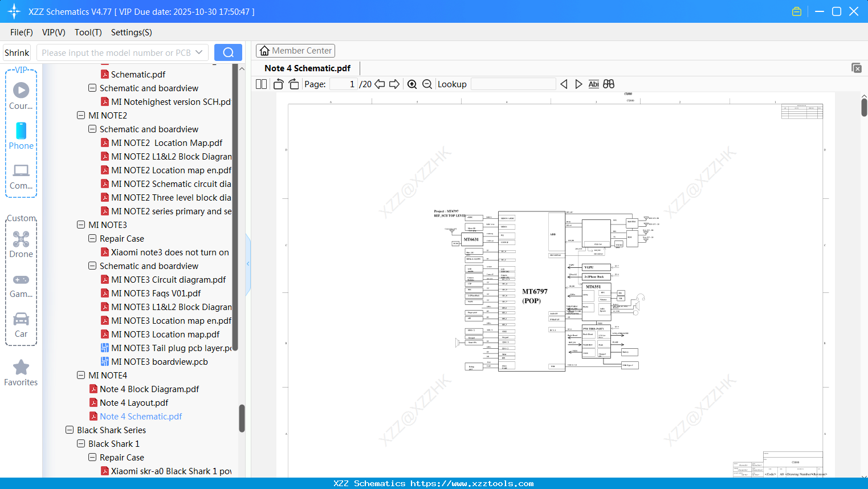Enable whole-word matching in Lookup toolbar
The width and height of the screenshot is (868, 489).
608,84
